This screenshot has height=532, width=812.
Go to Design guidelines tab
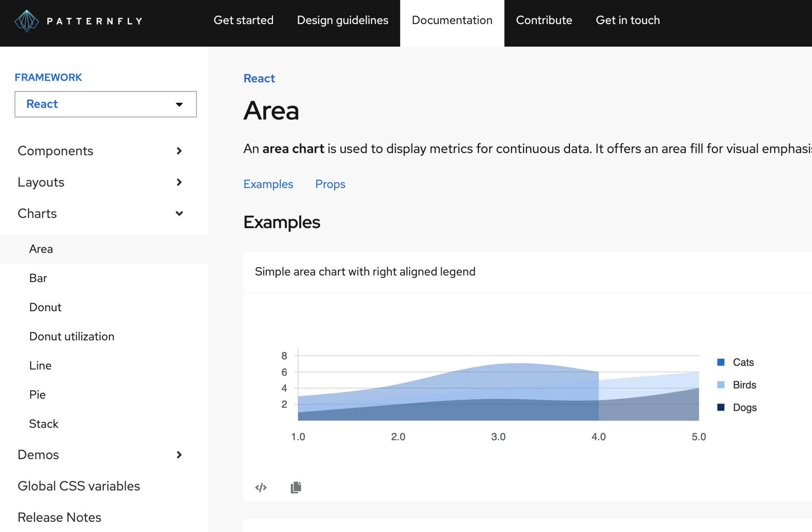[342, 20]
